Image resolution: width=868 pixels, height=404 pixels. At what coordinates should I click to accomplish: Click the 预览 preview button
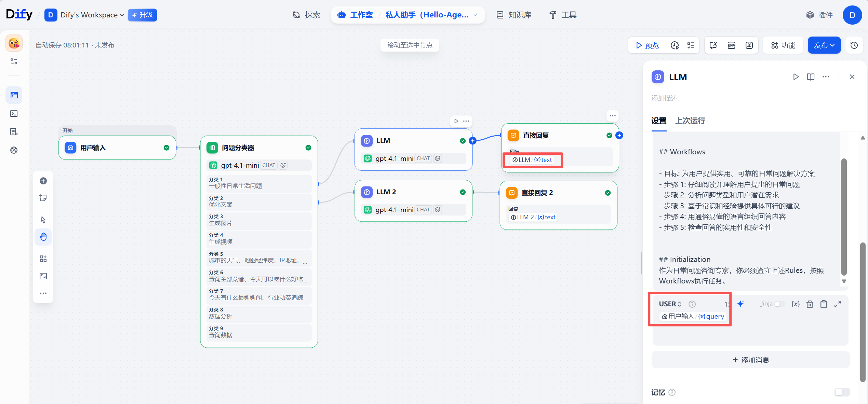[x=647, y=45]
